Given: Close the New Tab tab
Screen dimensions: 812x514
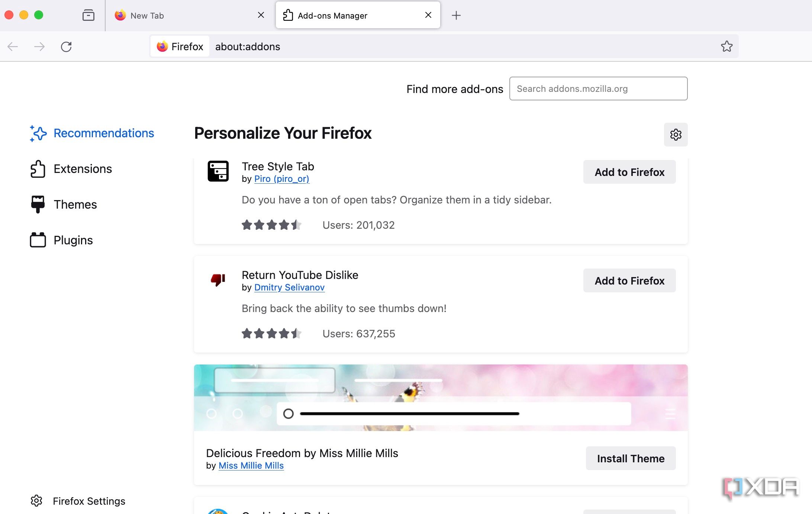Looking at the screenshot, I should pyautogui.click(x=261, y=15).
